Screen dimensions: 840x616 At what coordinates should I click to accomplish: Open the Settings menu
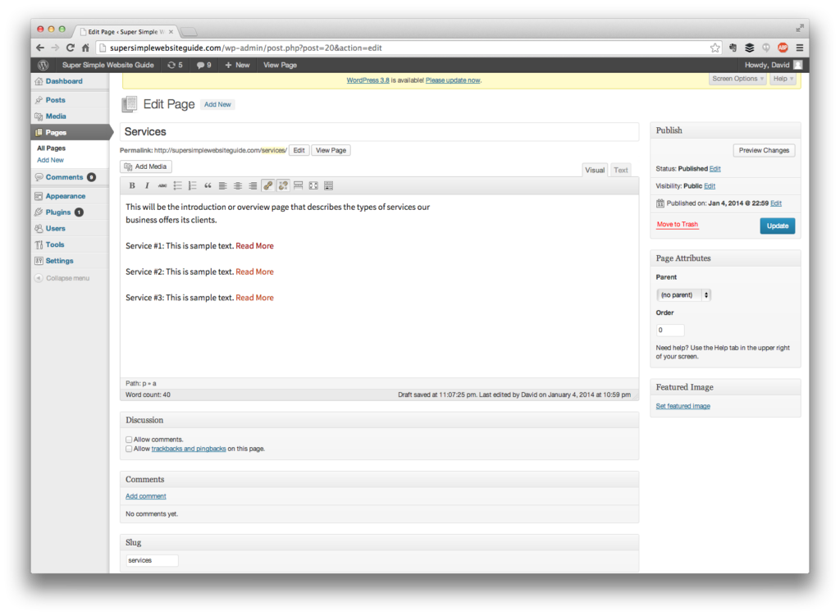(59, 261)
